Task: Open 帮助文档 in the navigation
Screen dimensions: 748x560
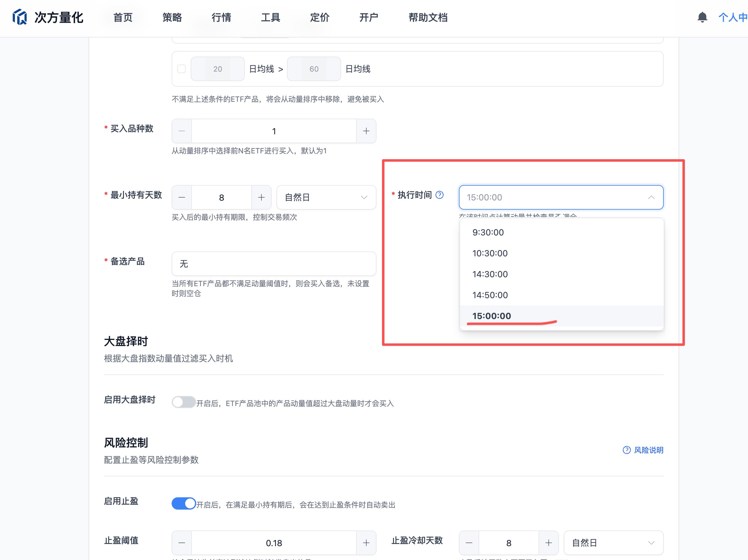Action: click(x=428, y=18)
